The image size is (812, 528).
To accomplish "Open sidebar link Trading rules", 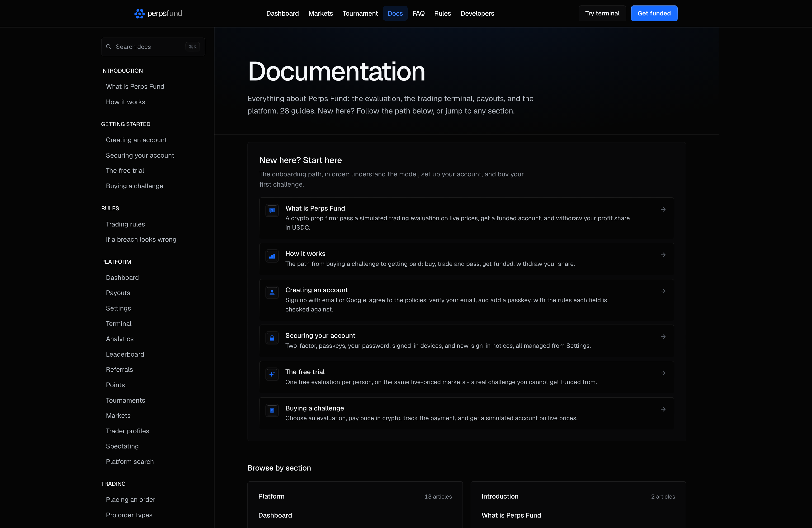I will click(x=125, y=224).
